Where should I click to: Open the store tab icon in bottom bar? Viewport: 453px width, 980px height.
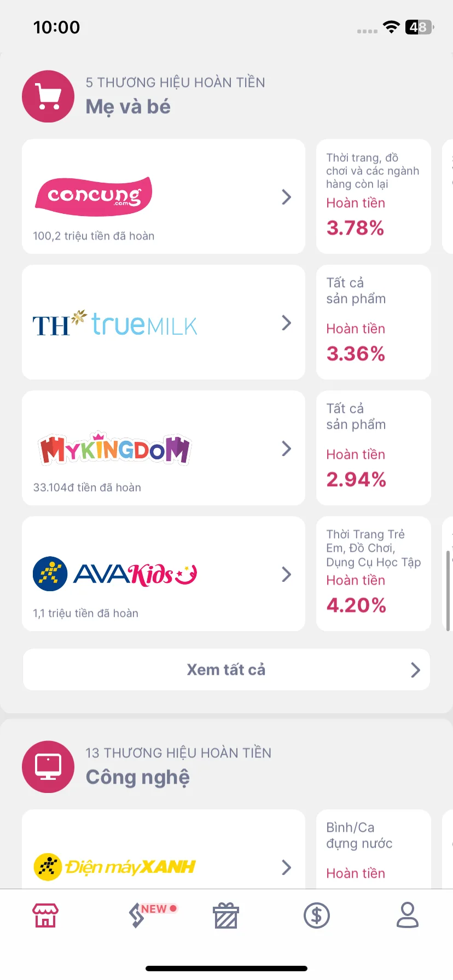(x=45, y=915)
